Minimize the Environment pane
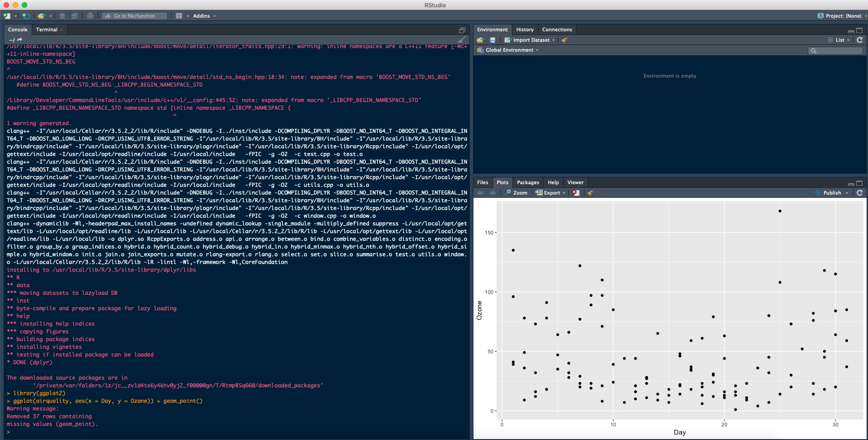 coord(851,31)
